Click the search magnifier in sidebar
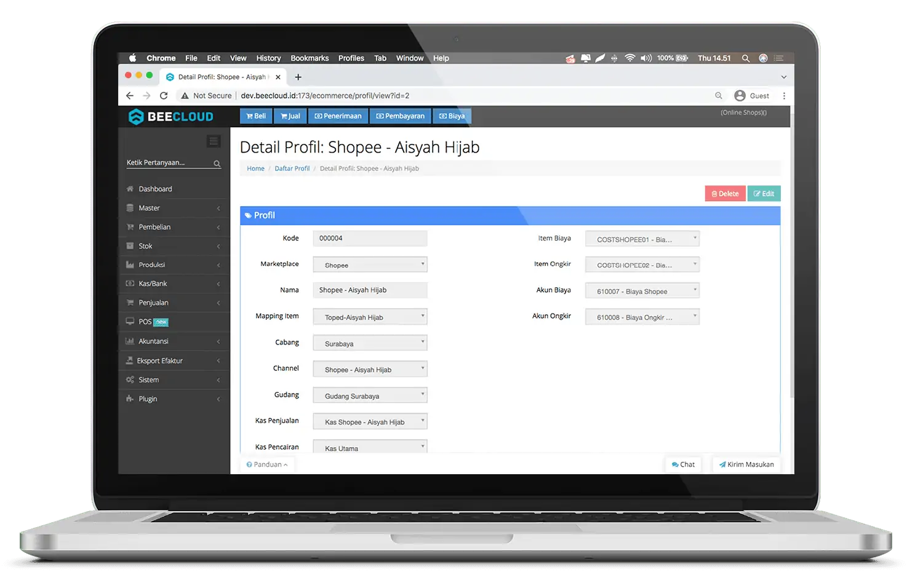 tap(217, 164)
